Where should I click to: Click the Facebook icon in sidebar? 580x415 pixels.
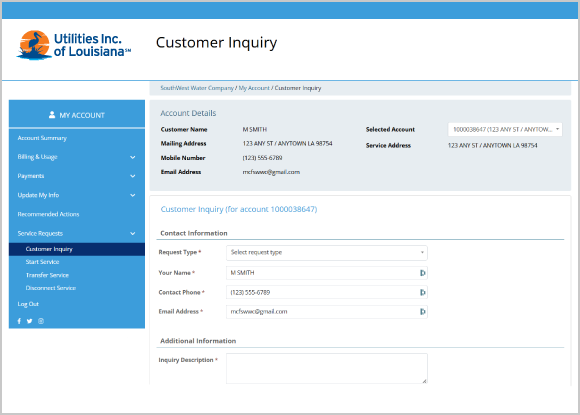click(19, 321)
